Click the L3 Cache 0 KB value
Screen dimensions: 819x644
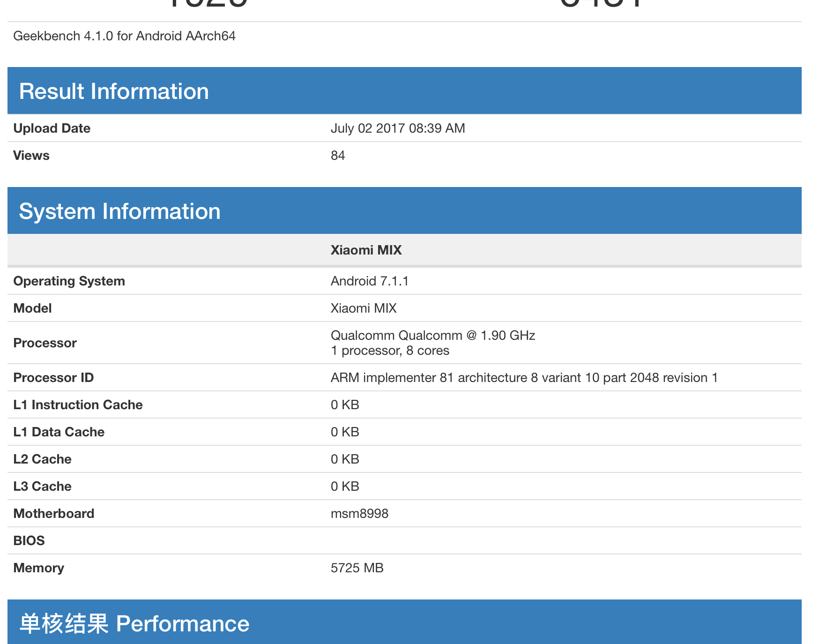coord(345,487)
